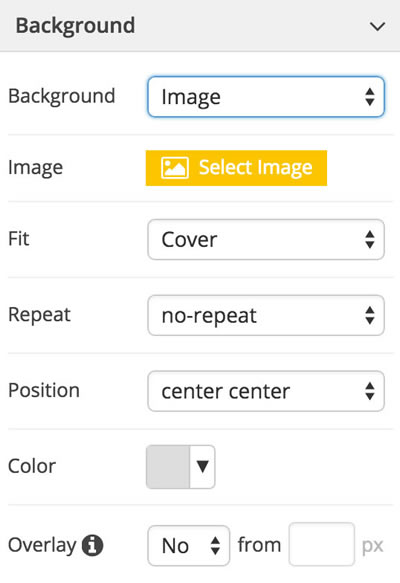Click the Overlay label text
Image resolution: width=400 pixels, height=583 pixels.
[42, 545]
